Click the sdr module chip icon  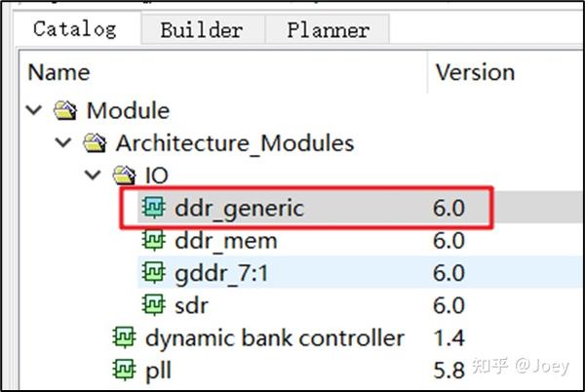(153, 304)
